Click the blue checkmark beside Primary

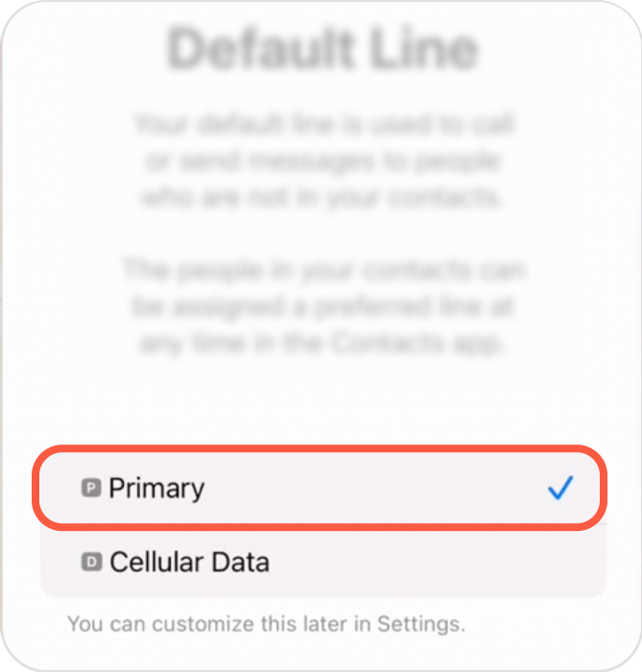point(559,489)
